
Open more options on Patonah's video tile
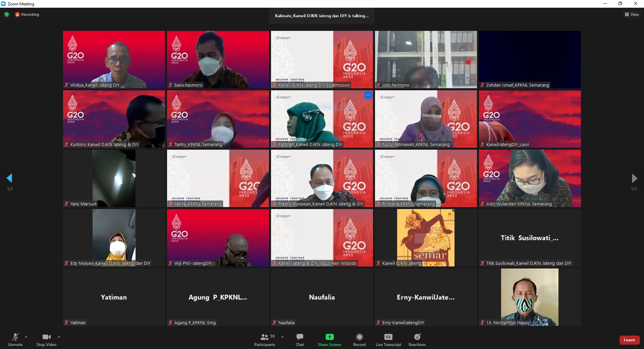368,95
